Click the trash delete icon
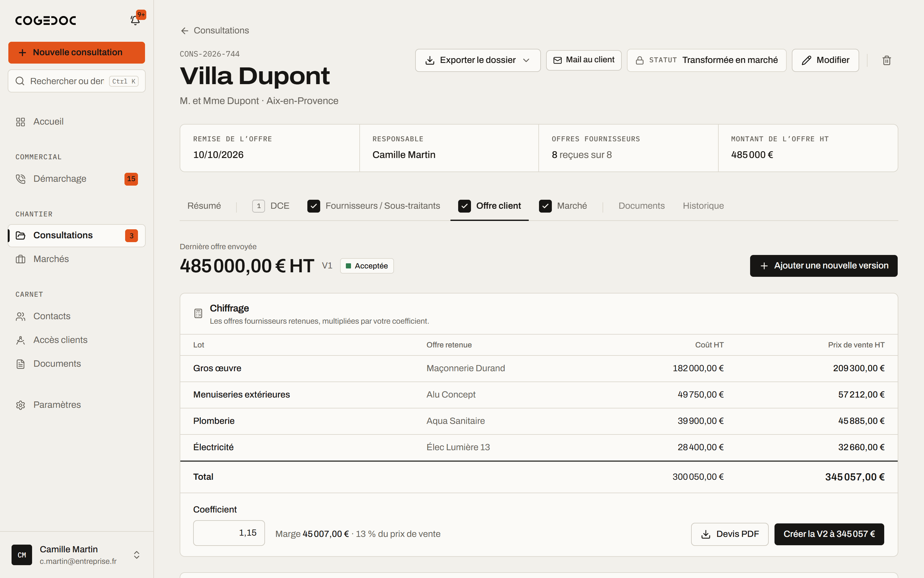This screenshot has width=924, height=578. coord(886,60)
